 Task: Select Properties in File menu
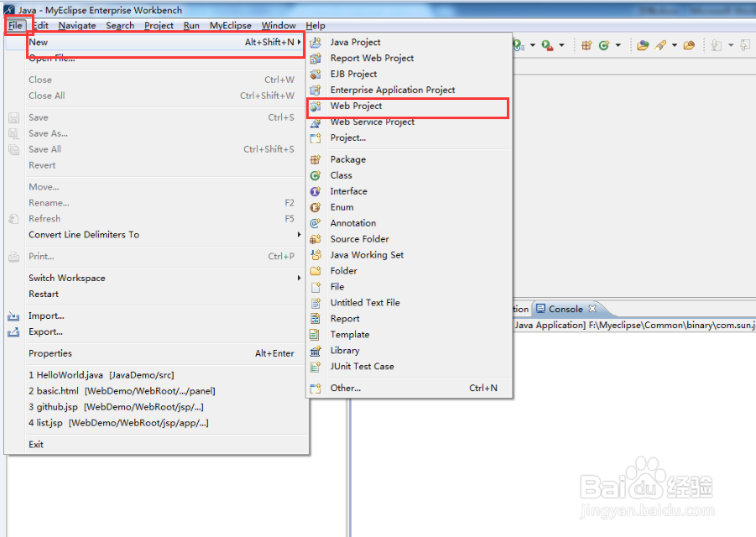pos(157,353)
